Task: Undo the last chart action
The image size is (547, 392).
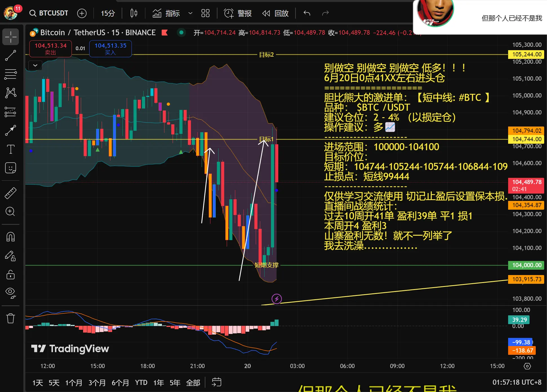Action: tap(307, 13)
